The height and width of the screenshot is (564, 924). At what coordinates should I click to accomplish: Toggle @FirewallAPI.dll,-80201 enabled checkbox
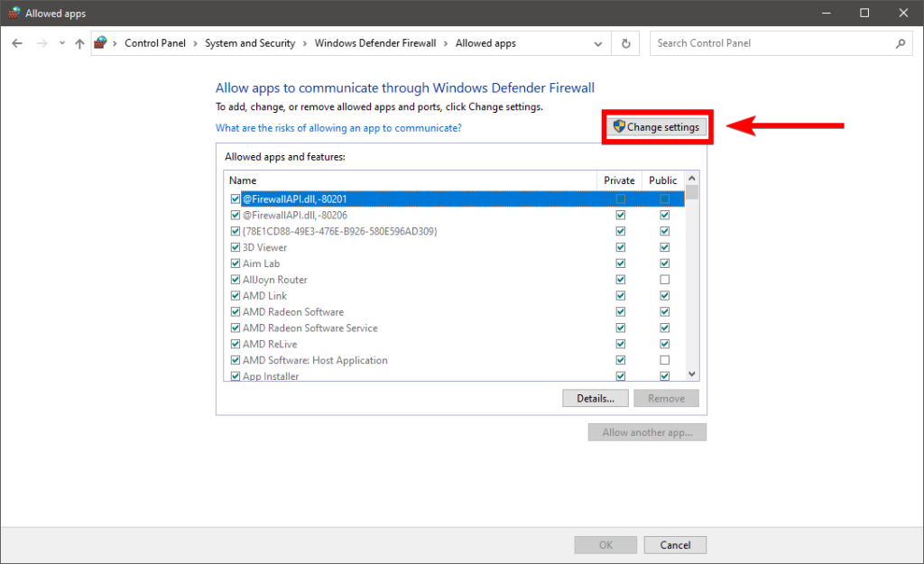236,199
